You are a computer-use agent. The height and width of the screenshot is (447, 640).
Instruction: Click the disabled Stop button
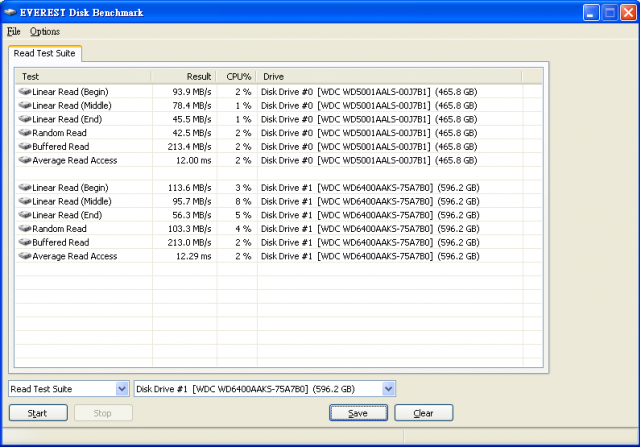[103, 413]
